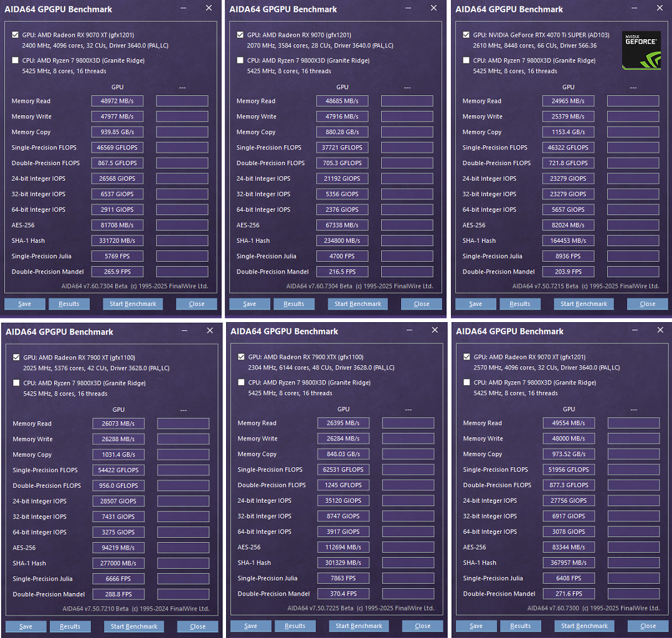Click the Close button in RX 9070 (28 CUs) window

click(x=422, y=304)
